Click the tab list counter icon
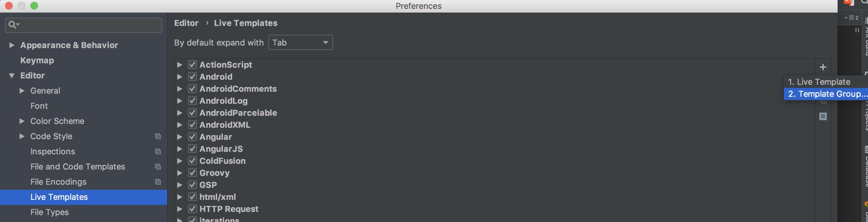This screenshot has width=868, height=222. (851, 17)
